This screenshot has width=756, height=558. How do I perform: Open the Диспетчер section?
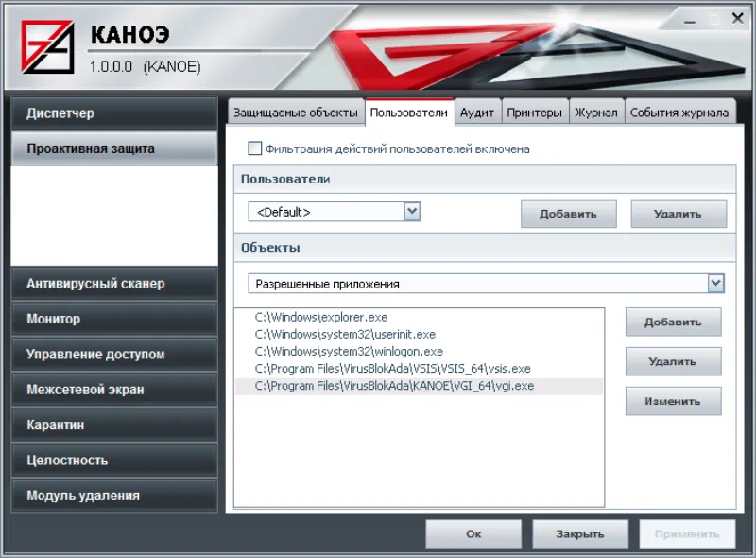pos(114,113)
